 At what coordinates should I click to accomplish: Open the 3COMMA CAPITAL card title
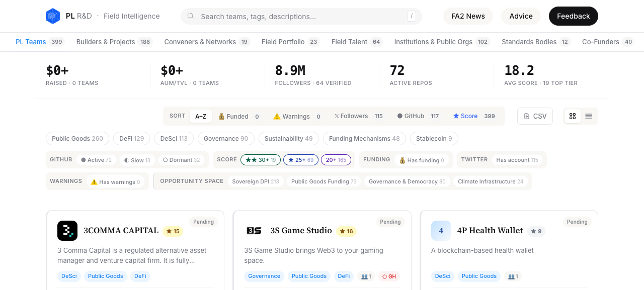coord(121,231)
